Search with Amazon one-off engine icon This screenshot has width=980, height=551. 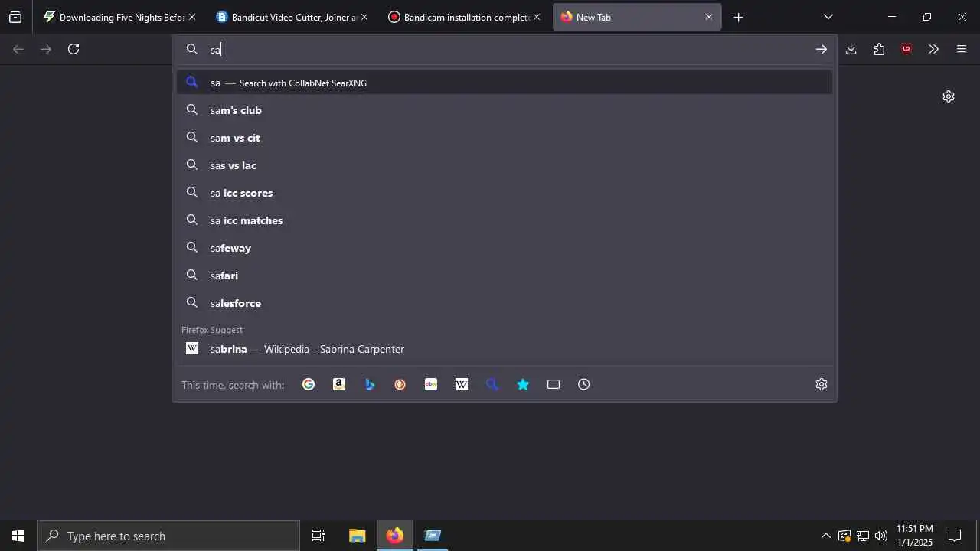(339, 384)
